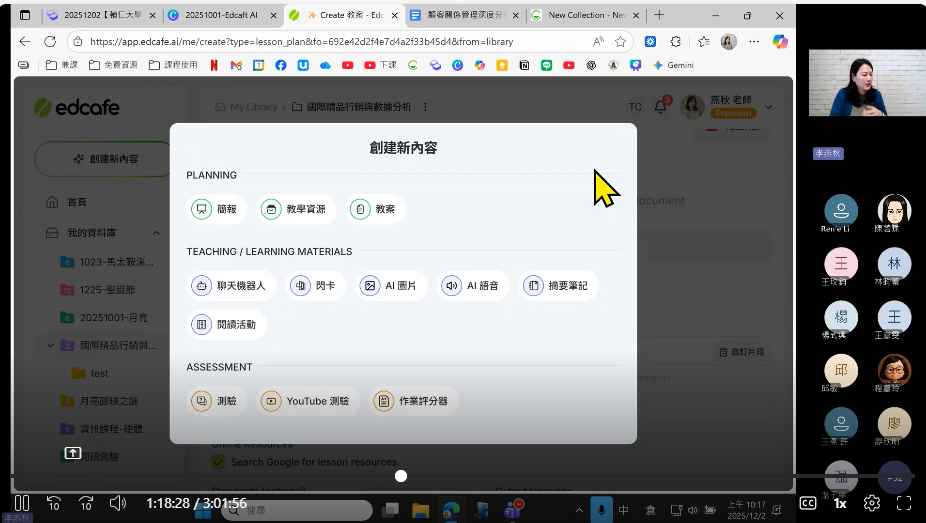
Task: Pause the video with the pause button
Action: [22, 504]
